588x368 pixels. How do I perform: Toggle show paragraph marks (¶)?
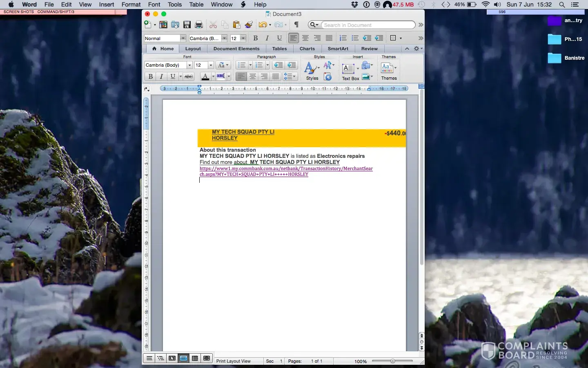click(296, 25)
